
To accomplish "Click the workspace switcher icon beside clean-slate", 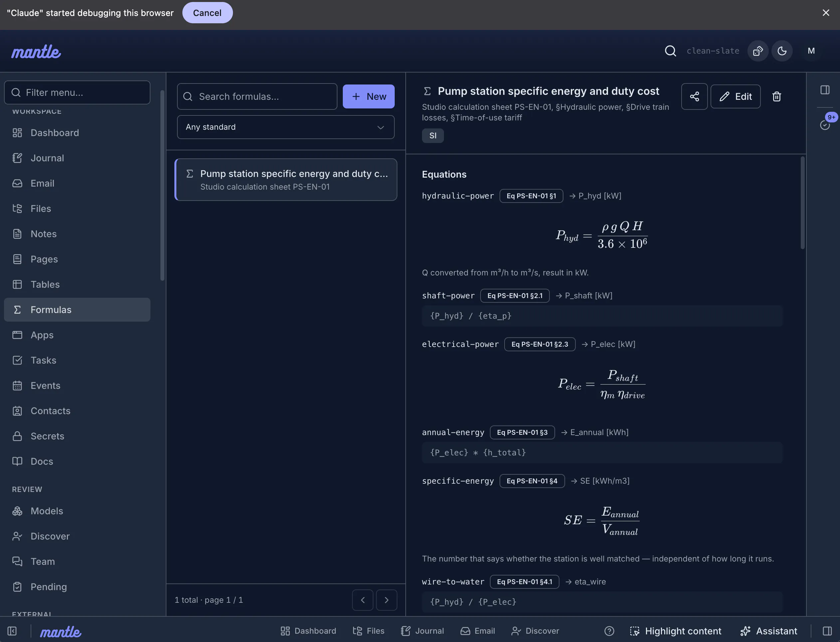I will pyautogui.click(x=758, y=51).
